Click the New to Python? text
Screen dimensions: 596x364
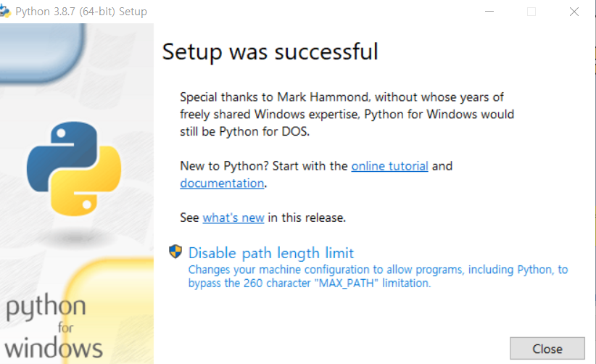[x=215, y=166]
